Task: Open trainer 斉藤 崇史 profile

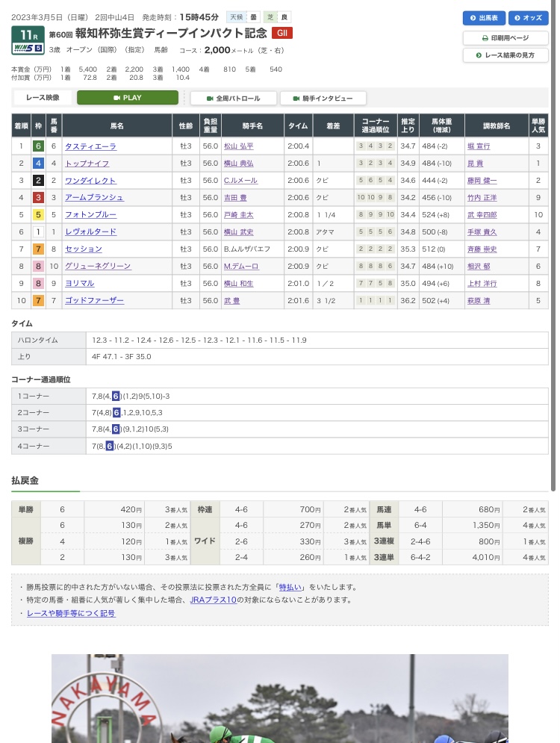Action: pos(482,249)
